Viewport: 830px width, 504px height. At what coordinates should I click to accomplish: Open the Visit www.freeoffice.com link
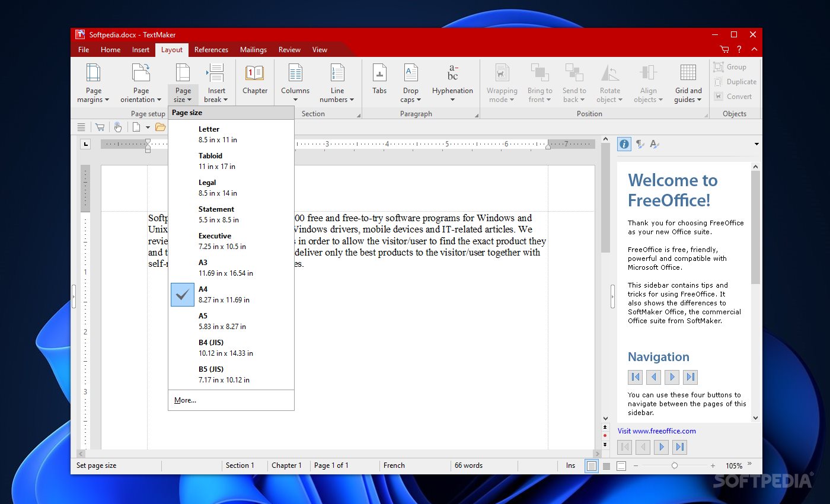tap(656, 431)
